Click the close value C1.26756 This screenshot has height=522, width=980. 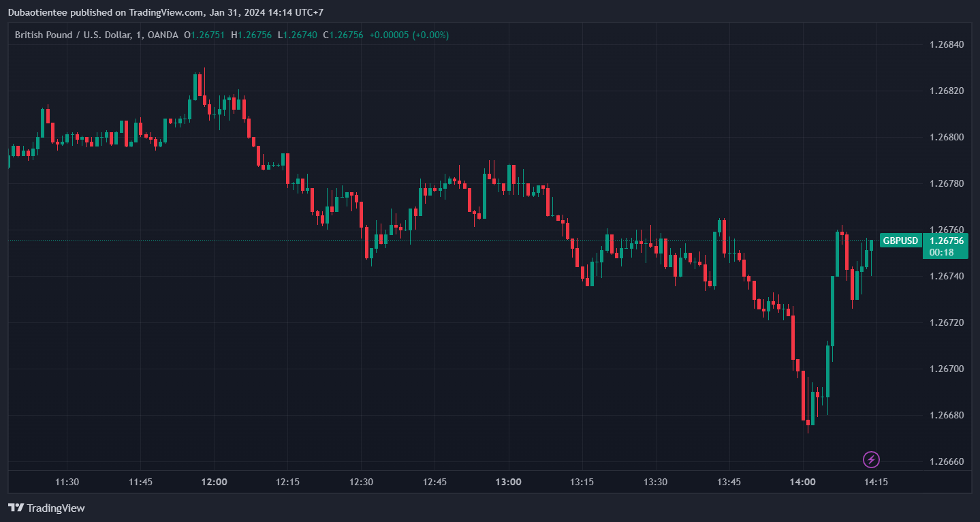coord(343,35)
